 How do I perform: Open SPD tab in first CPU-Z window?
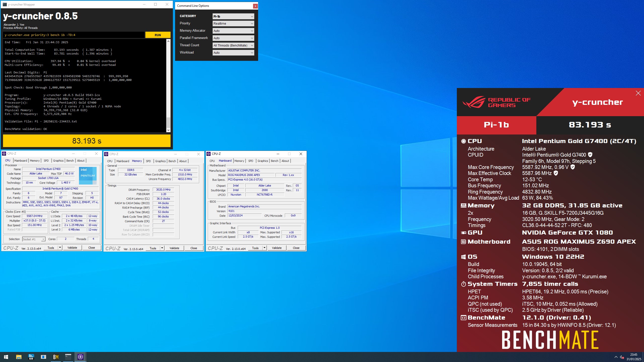coord(46,161)
